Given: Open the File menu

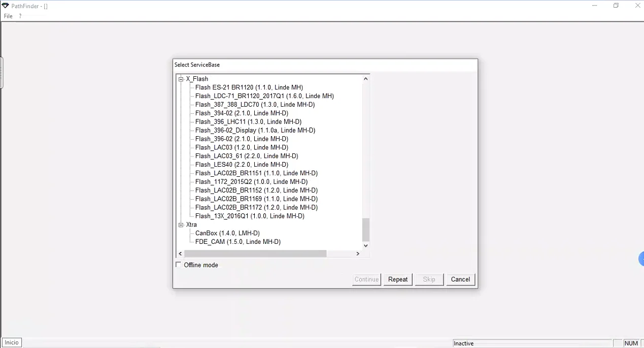Looking at the screenshot, I should pyautogui.click(x=8, y=16).
